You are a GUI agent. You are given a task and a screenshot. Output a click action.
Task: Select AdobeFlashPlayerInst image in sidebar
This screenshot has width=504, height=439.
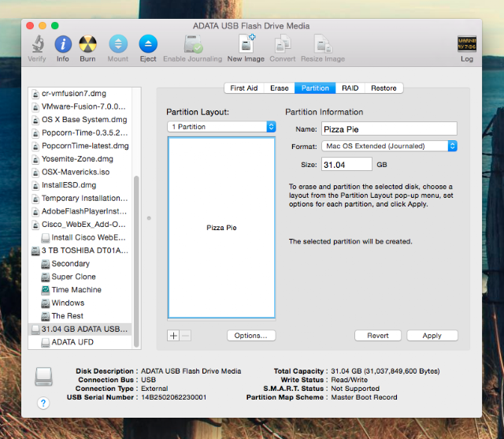(x=80, y=211)
